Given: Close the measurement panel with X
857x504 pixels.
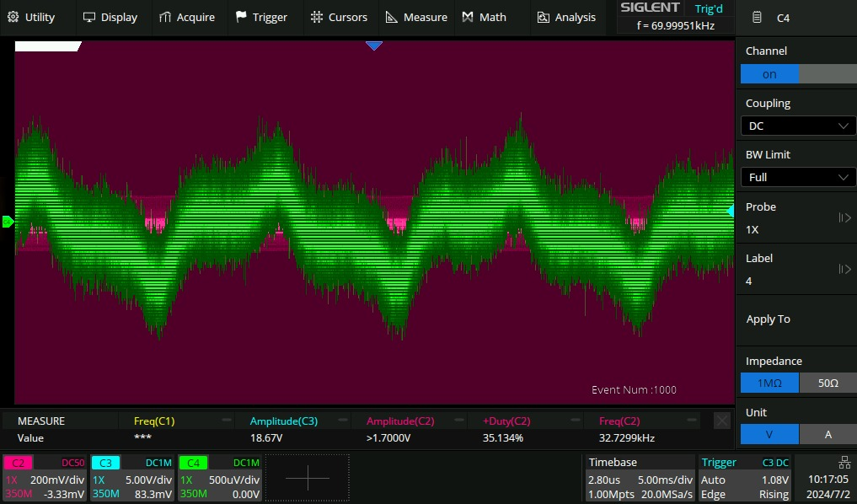Looking at the screenshot, I should pyautogui.click(x=721, y=421).
